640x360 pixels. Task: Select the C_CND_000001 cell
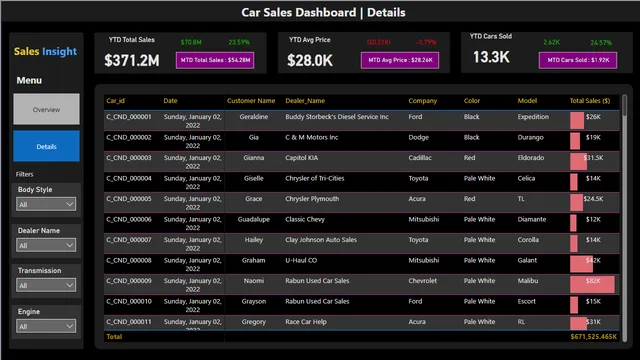point(129,117)
